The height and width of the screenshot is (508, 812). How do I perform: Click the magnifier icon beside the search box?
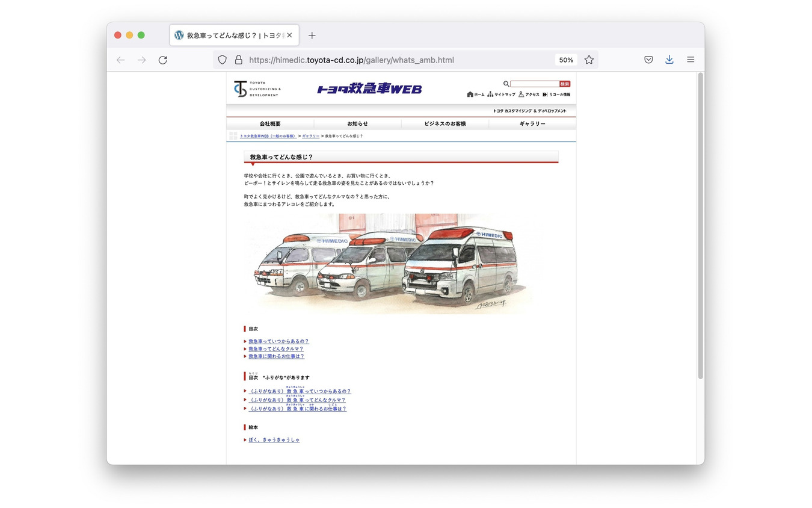(x=506, y=84)
